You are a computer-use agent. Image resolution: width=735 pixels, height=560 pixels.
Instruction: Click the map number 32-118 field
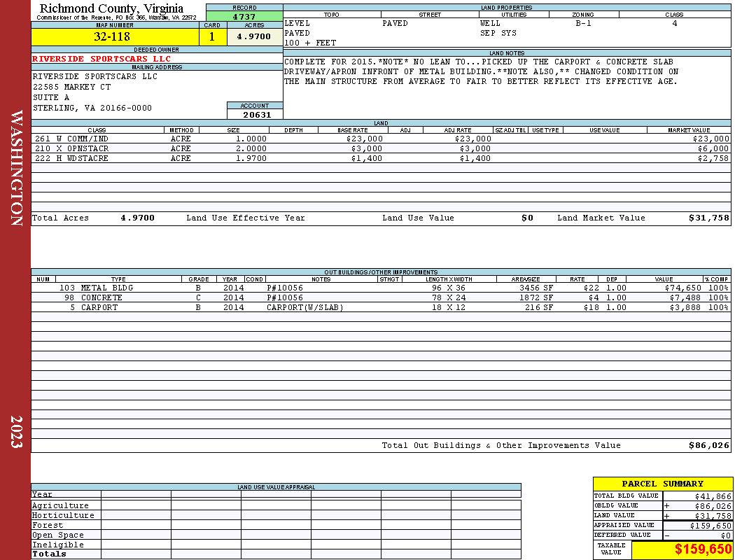pyautogui.click(x=115, y=36)
